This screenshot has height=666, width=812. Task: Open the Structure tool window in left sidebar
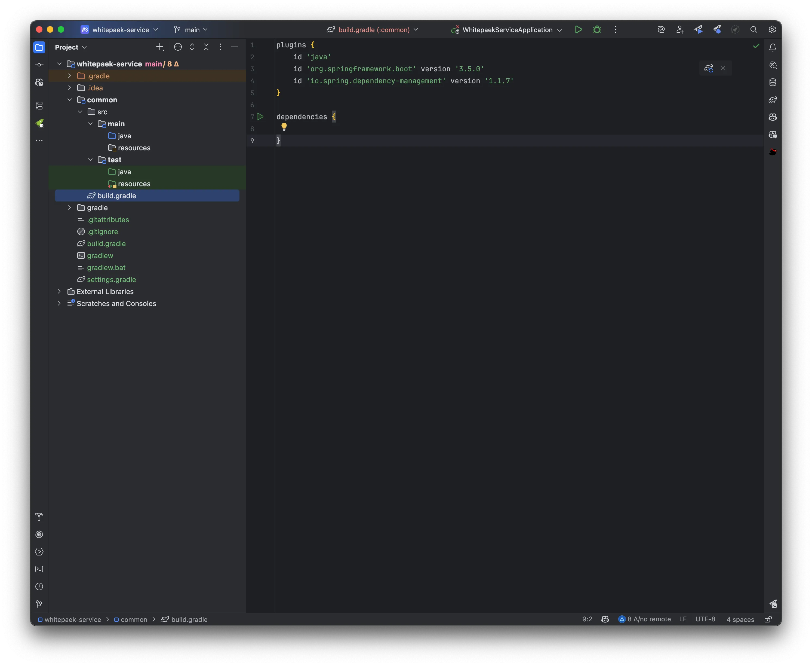[x=39, y=105]
